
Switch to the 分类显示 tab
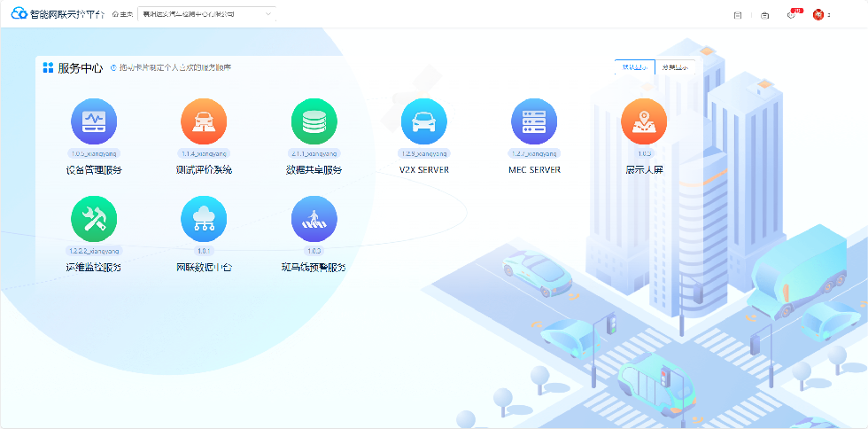675,67
